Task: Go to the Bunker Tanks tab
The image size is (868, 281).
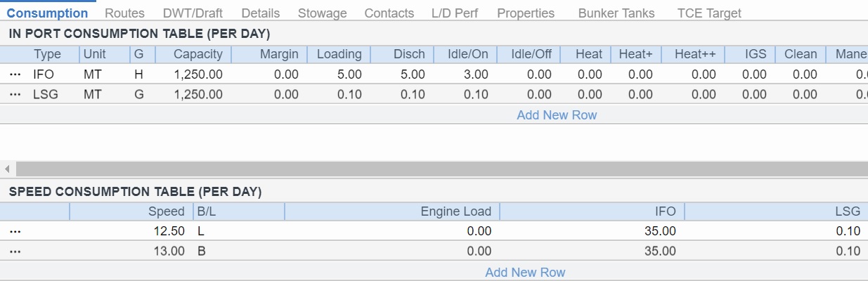Action: click(x=616, y=13)
